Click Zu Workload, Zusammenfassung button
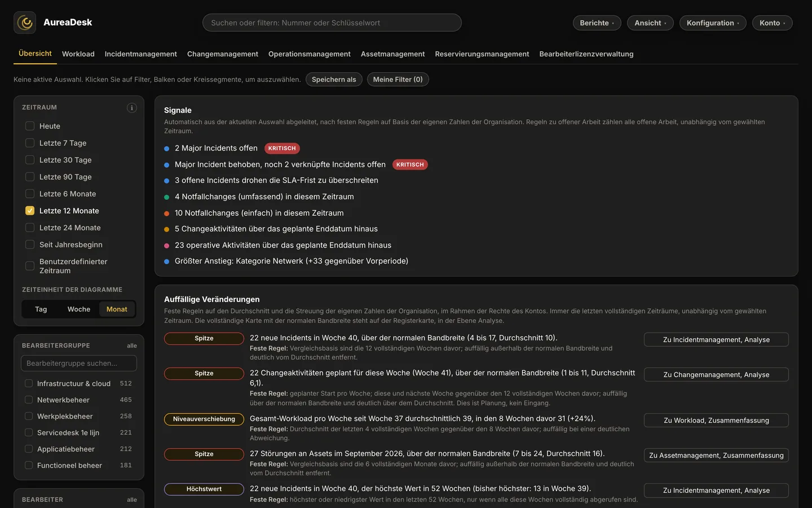Screen dimensions: 812x508 point(716,421)
